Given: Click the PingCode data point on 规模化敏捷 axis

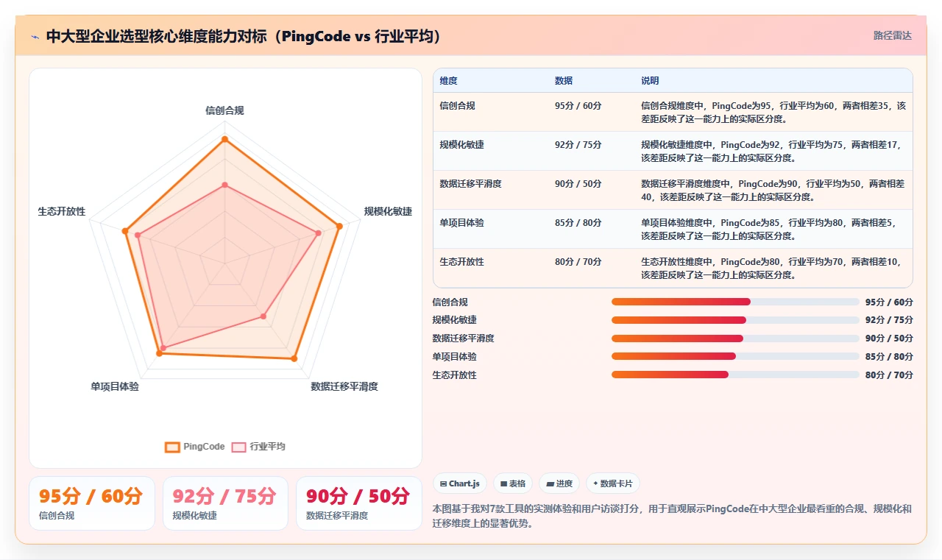Looking at the screenshot, I should (339, 226).
